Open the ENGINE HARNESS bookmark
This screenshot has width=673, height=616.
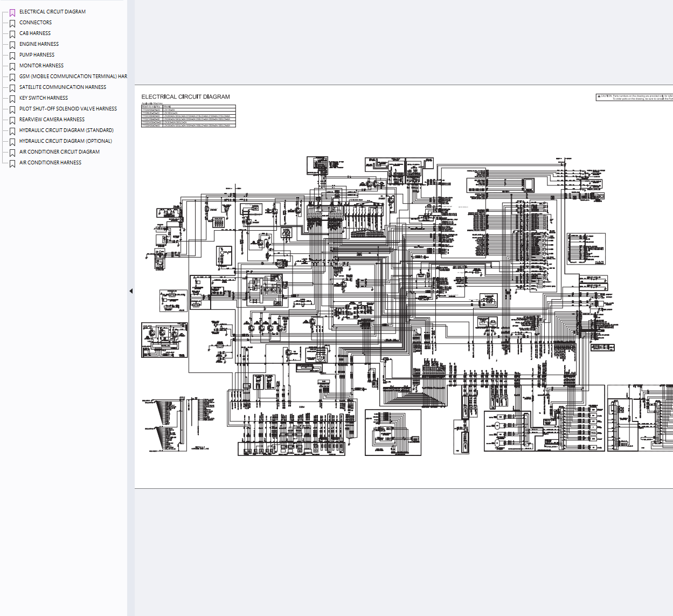(39, 44)
